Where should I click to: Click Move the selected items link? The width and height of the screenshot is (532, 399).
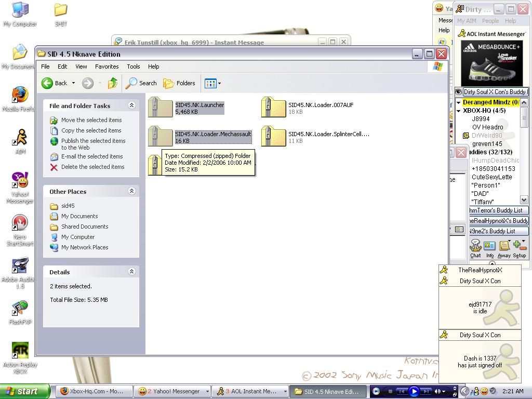[91, 120]
